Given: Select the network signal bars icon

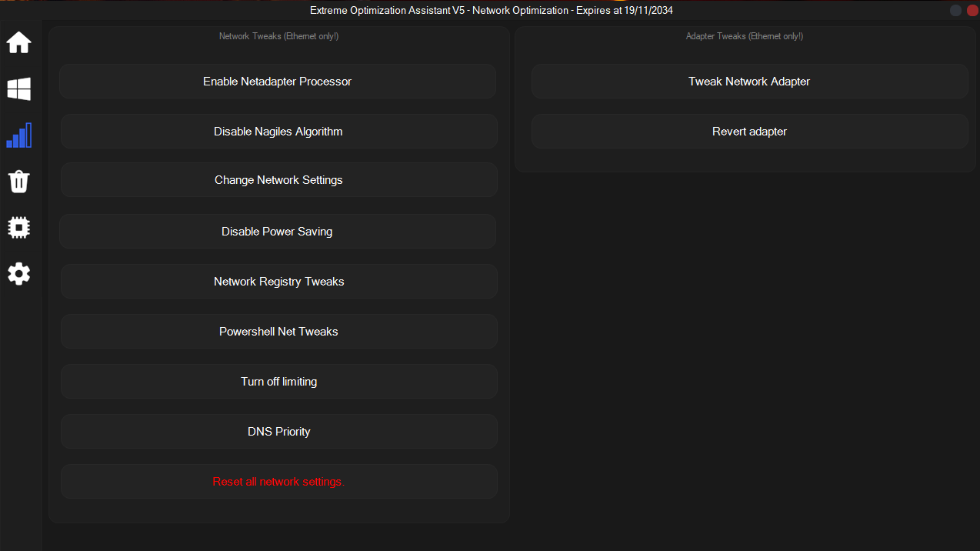Looking at the screenshot, I should [19, 135].
